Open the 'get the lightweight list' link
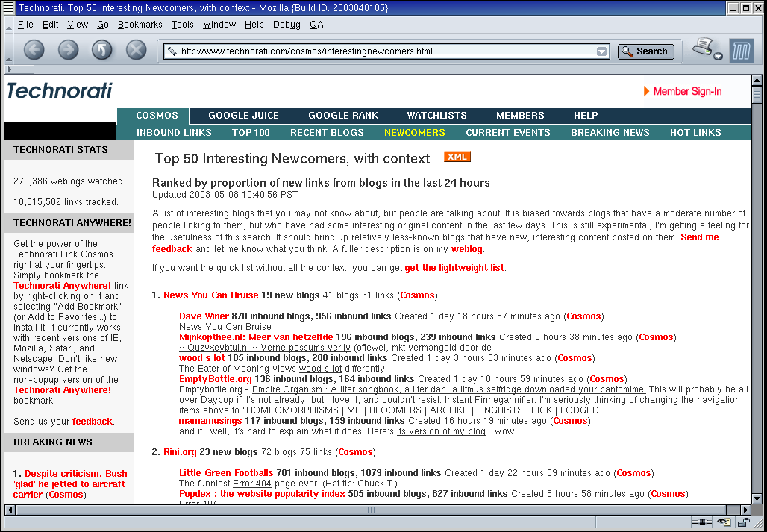This screenshot has height=532, width=767. (x=454, y=267)
